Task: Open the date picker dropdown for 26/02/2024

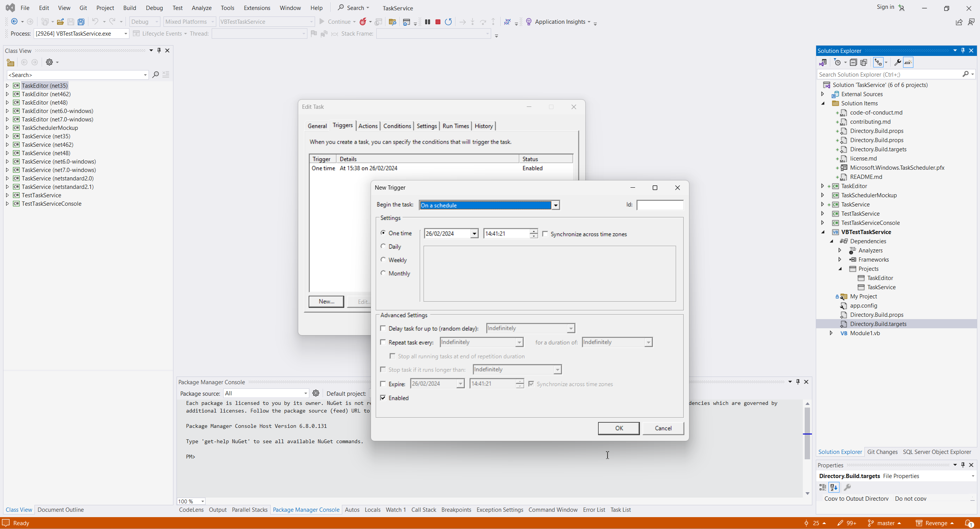Action: pyautogui.click(x=474, y=234)
